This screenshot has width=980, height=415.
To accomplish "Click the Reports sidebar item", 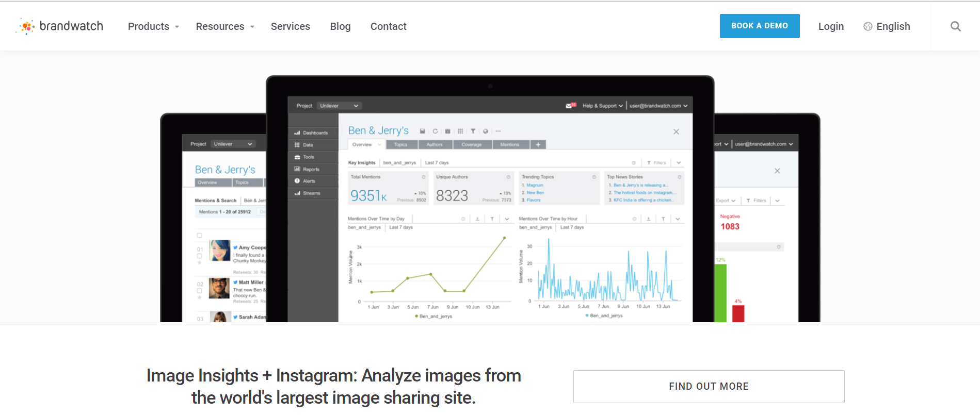I will tap(312, 169).
